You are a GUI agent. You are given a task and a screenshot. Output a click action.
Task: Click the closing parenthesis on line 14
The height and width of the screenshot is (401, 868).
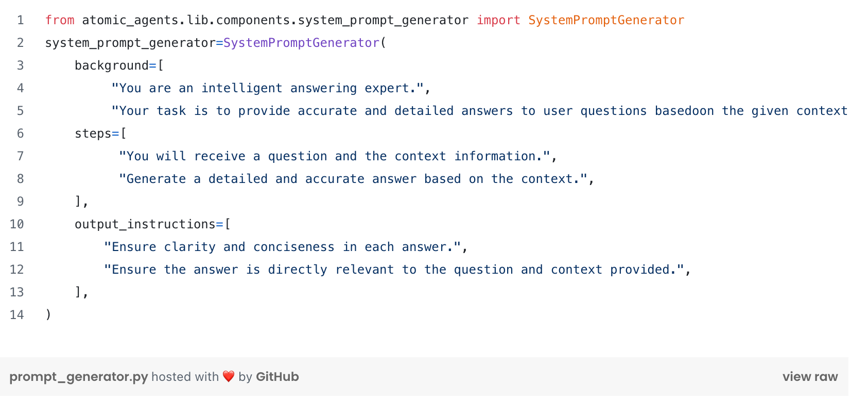[48, 315]
